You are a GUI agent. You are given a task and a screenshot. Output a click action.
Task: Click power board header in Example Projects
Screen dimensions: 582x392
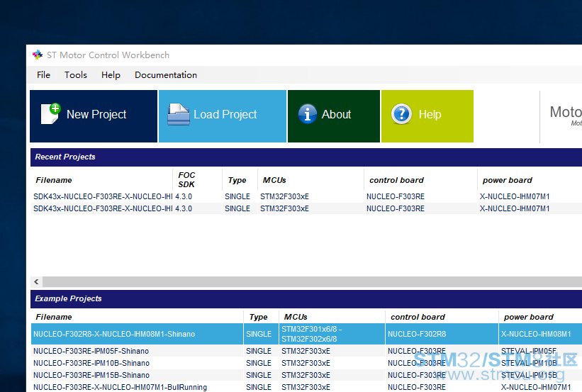coord(529,317)
